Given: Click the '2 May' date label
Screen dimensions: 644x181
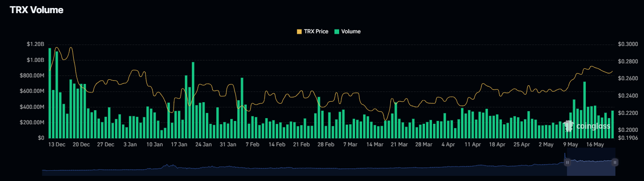Looking at the screenshot, I should [546, 145].
